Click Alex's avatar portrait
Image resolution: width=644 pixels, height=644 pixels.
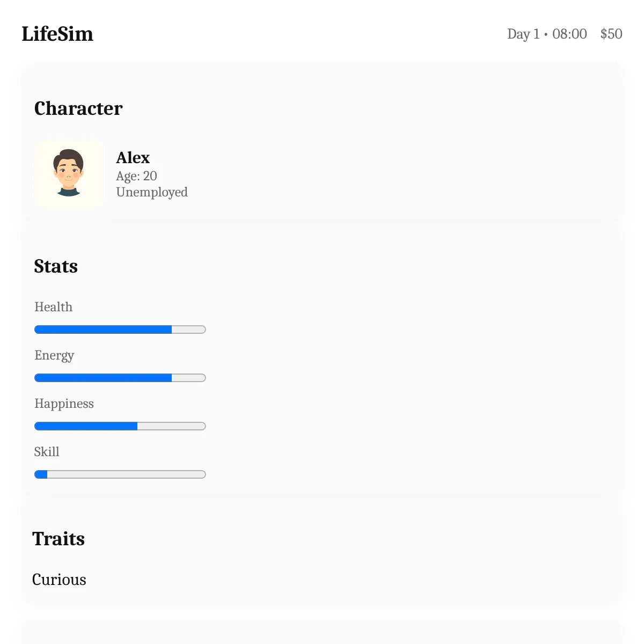[x=69, y=174]
